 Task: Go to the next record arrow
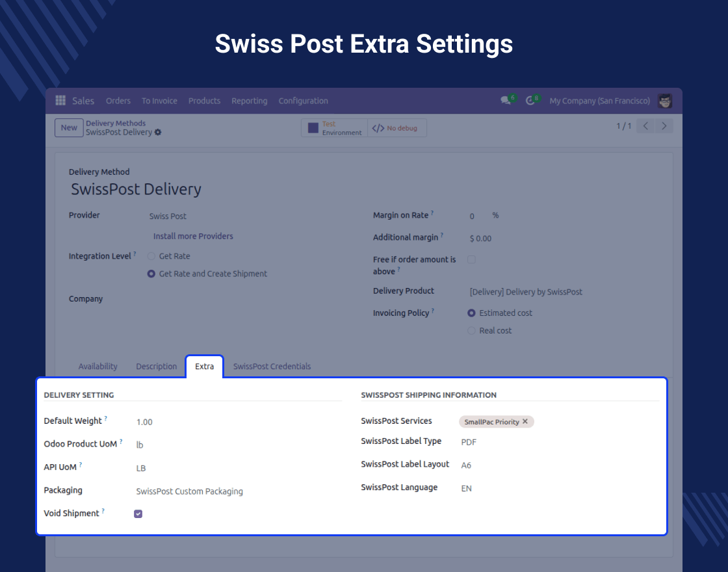tap(664, 126)
